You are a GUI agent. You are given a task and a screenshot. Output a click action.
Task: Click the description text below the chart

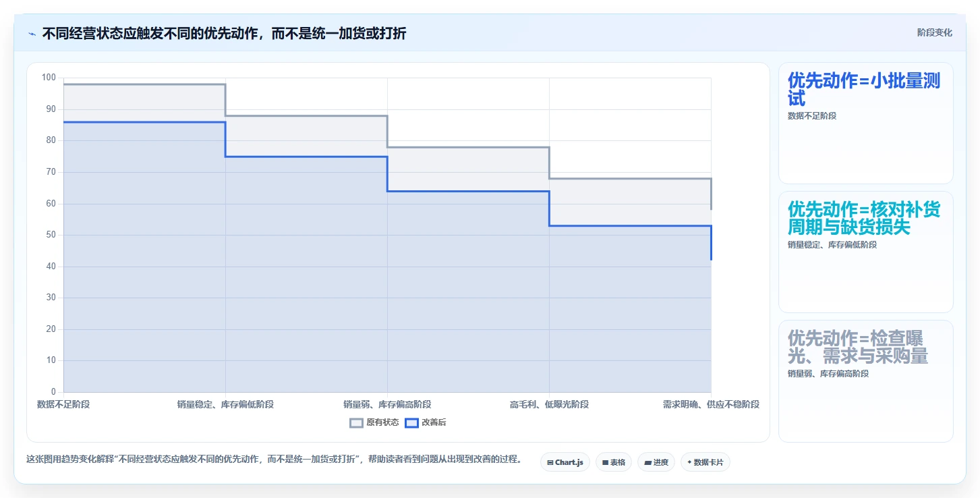[x=274, y=460]
